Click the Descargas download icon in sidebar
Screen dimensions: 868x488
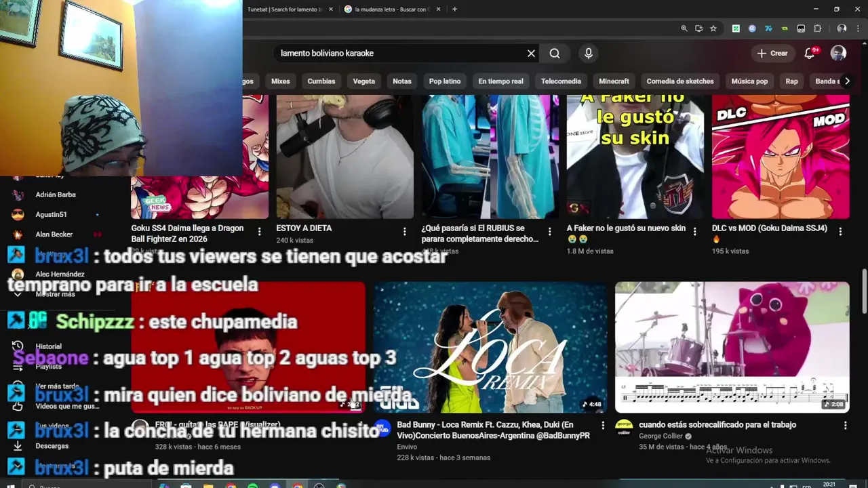tap(18, 446)
